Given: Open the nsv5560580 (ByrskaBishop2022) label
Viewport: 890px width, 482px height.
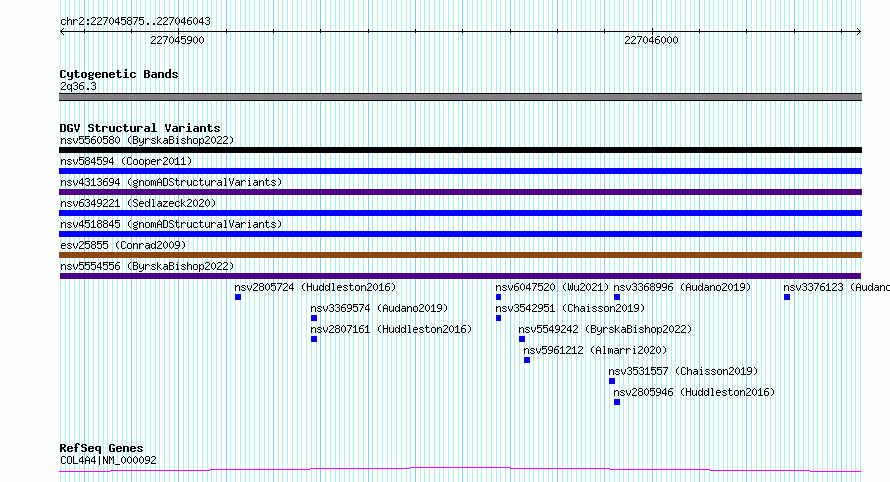Looking at the screenshot, I should [x=147, y=140].
